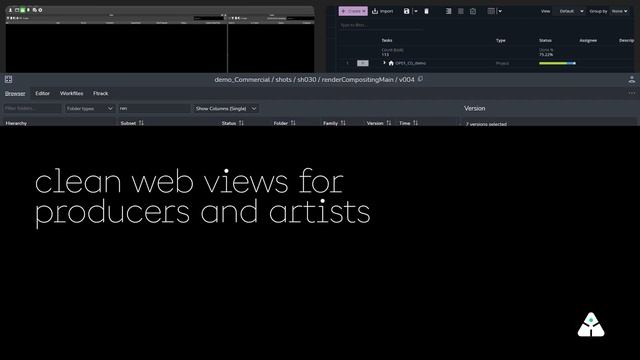
Task: Click the save icon in tasks toolbar
Action: 407,11
